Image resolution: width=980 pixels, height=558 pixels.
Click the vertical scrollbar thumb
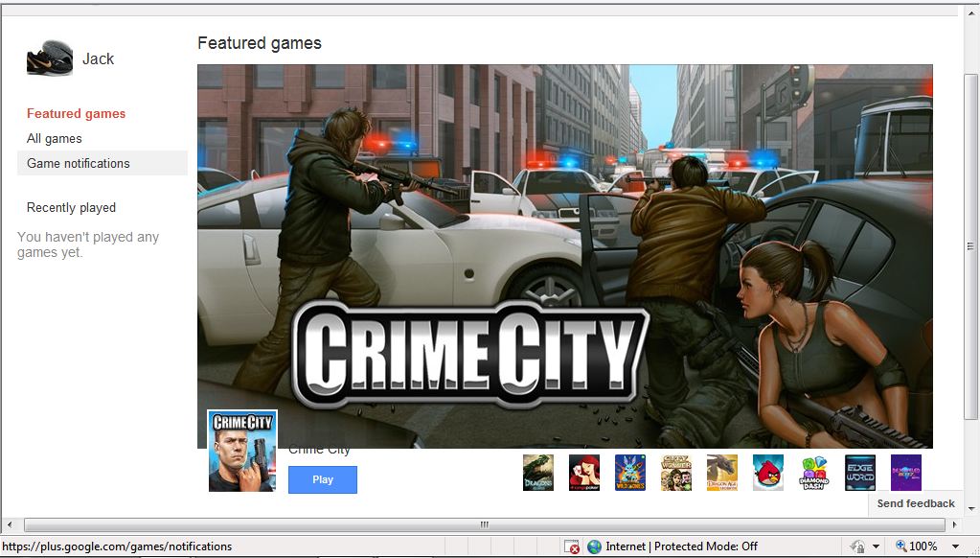click(970, 245)
